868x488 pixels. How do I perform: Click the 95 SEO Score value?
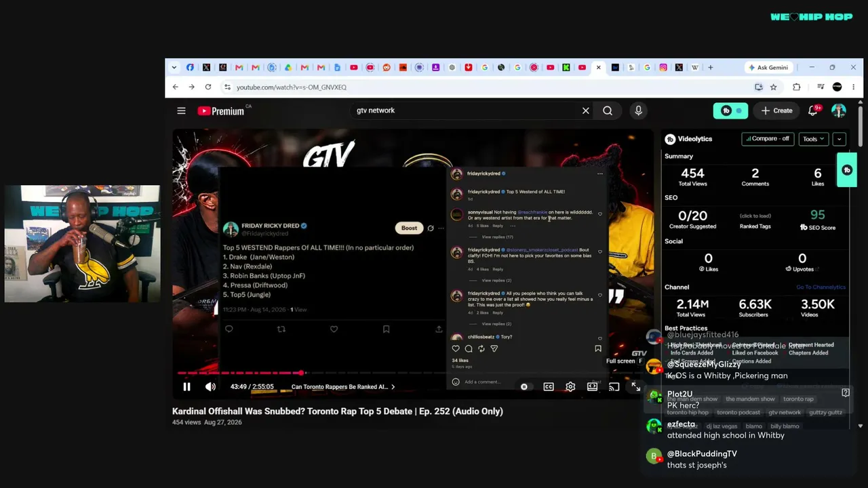coord(818,215)
